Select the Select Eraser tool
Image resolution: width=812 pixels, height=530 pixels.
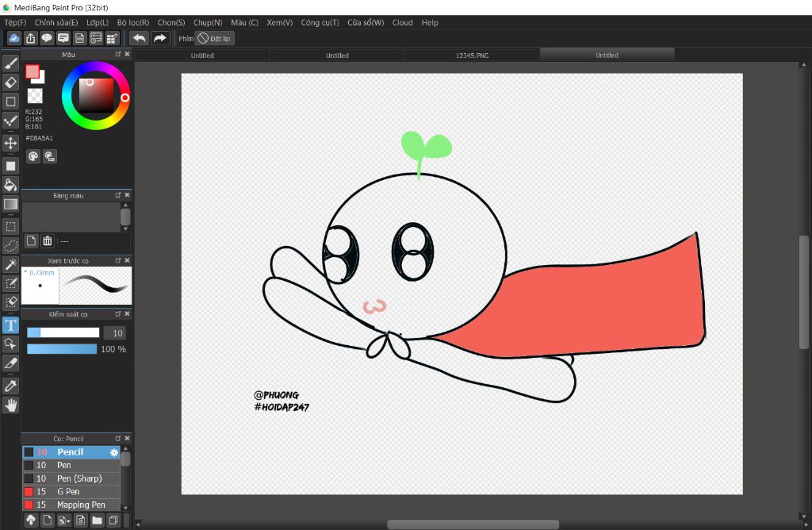(10, 302)
